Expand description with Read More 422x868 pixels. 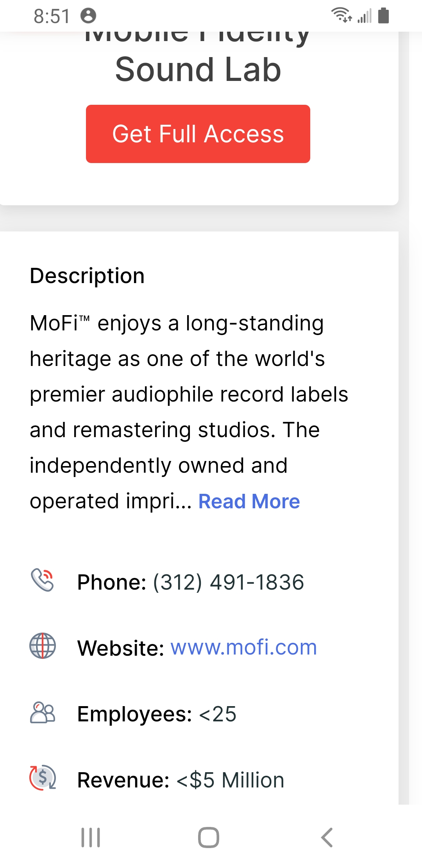coord(249,501)
